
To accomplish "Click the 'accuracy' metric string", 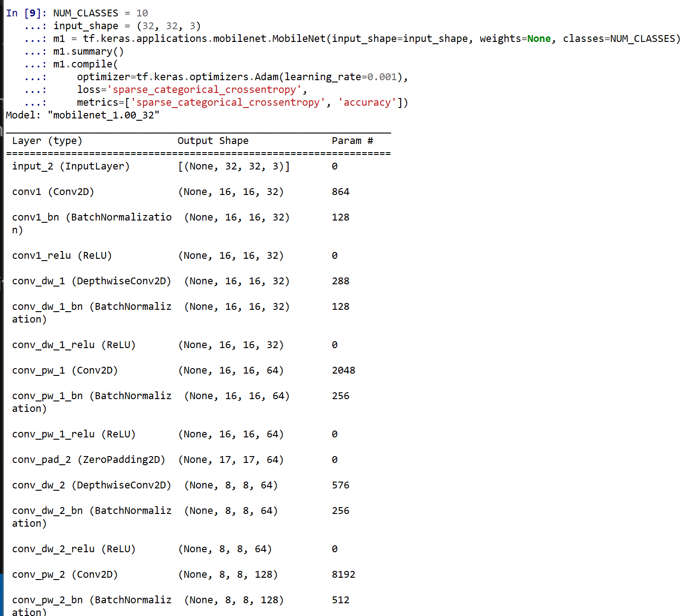I will point(367,103).
